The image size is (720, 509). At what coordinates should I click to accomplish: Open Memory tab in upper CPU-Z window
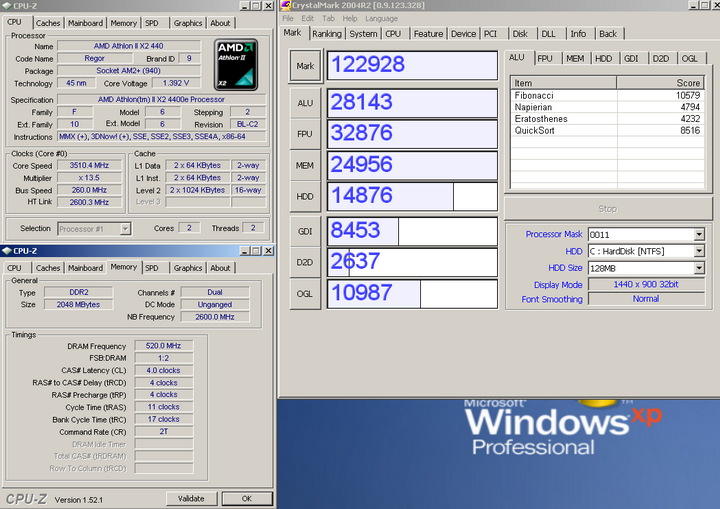[124, 23]
